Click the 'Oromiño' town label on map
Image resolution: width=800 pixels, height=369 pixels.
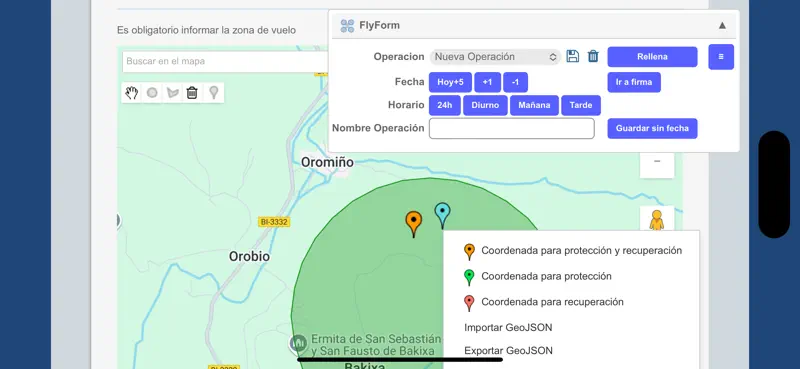pos(327,162)
